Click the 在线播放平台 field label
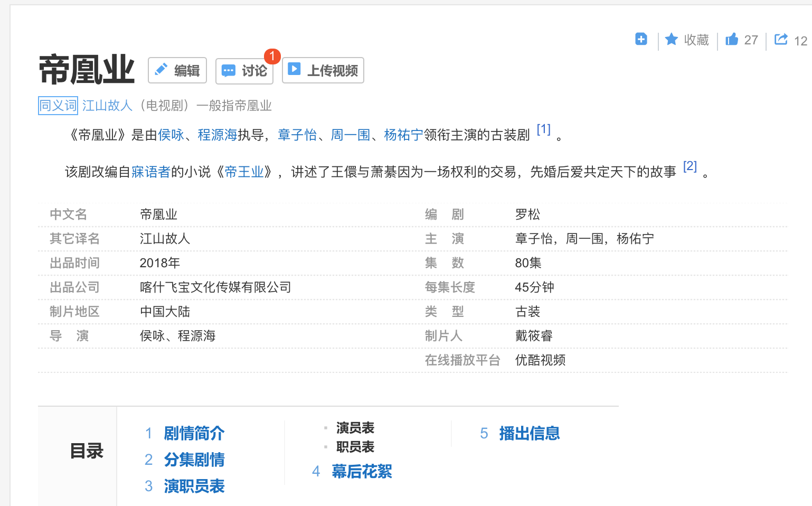This screenshot has width=812, height=506. pos(462,360)
